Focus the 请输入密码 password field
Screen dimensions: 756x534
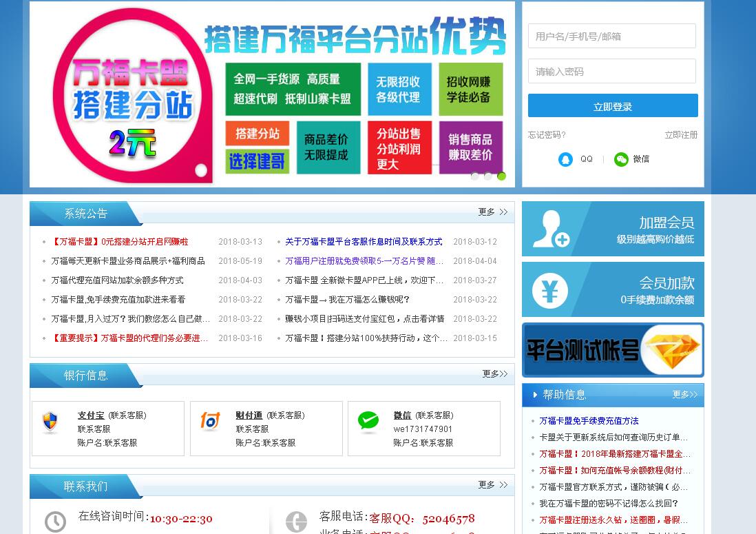click(612, 72)
